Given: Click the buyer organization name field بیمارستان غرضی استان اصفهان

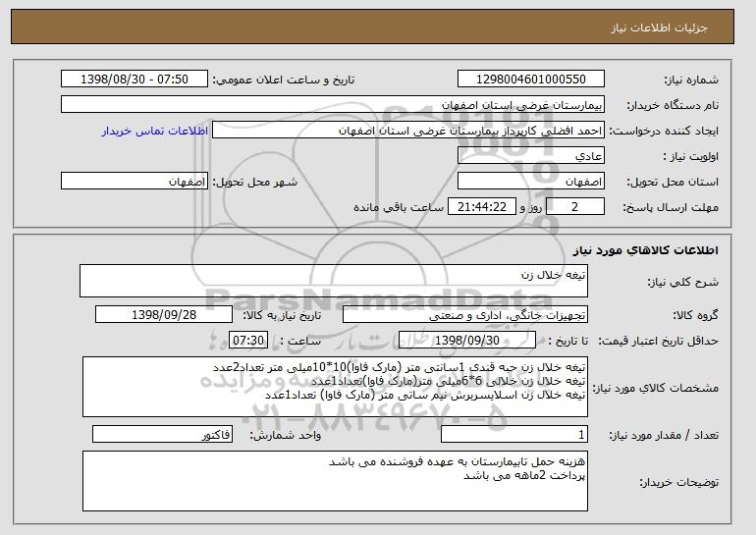Looking at the screenshot, I should coord(333,105).
